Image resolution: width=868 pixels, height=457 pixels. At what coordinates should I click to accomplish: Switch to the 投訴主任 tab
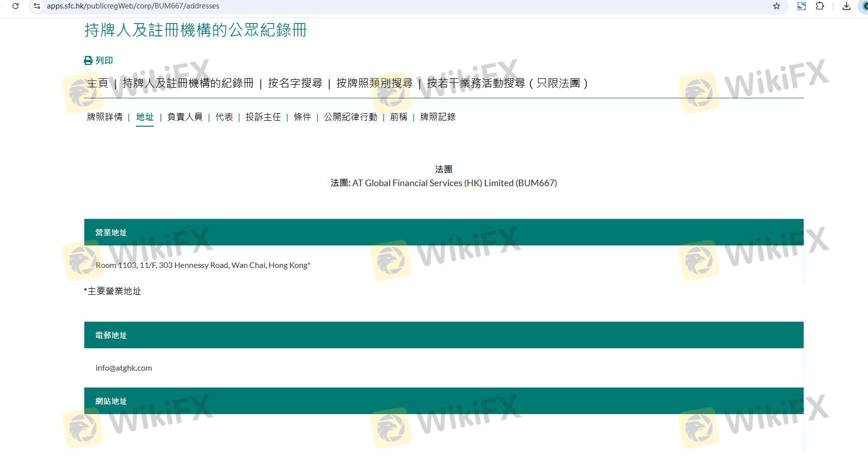pyautogui.click(x=263, y=117)
